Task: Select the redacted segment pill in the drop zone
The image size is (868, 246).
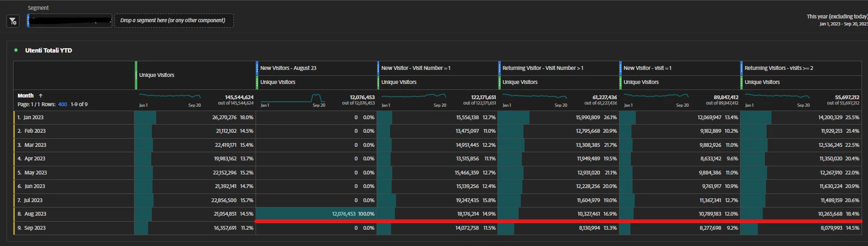Action: click(x=69, y=21)
